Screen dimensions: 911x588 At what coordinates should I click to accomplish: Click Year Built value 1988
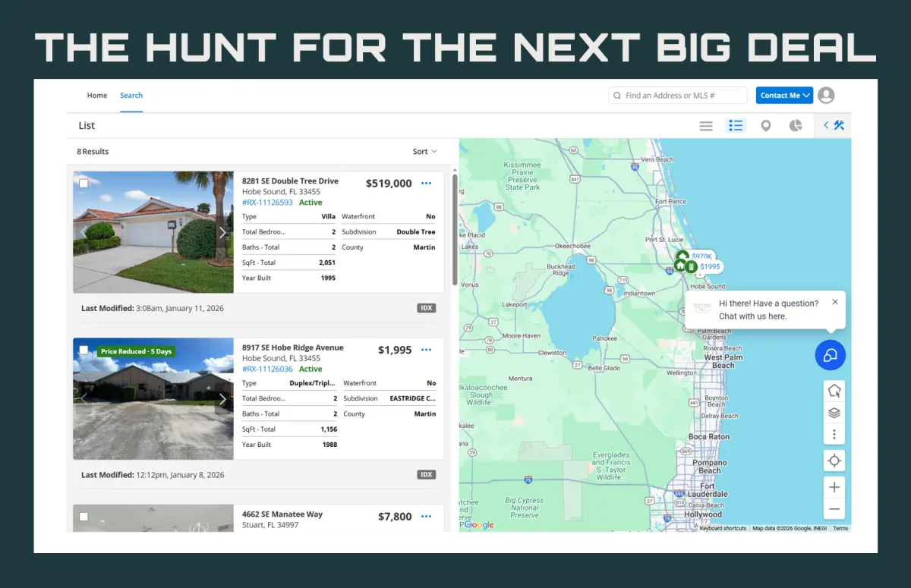[x=329, y=445]
